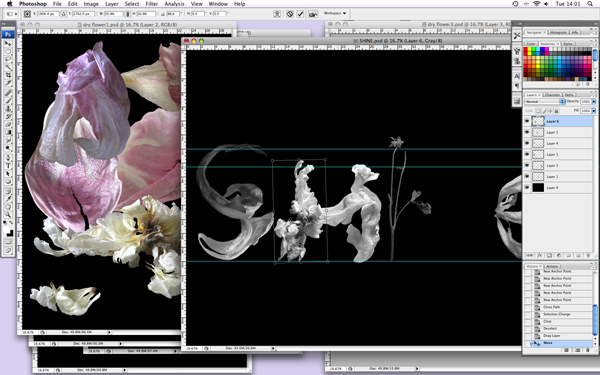Select the Eyedropper tool
This screenshot has height=375, width=600.
tap(8, 198)
